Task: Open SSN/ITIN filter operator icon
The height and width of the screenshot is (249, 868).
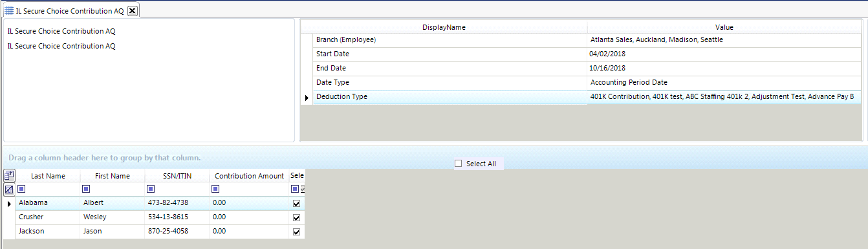Action: click(151, 189)
